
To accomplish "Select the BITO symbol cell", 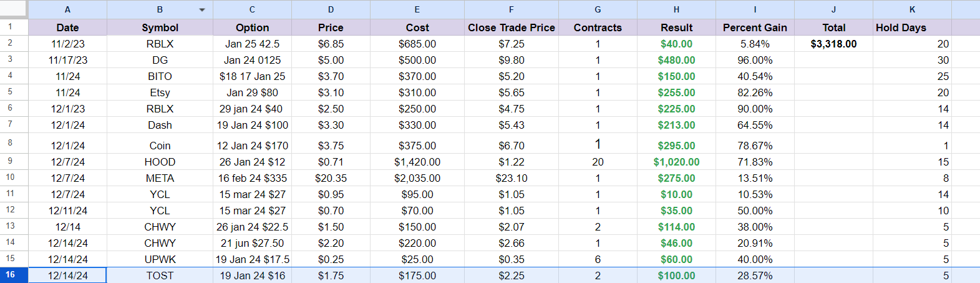I will (160, 76).
